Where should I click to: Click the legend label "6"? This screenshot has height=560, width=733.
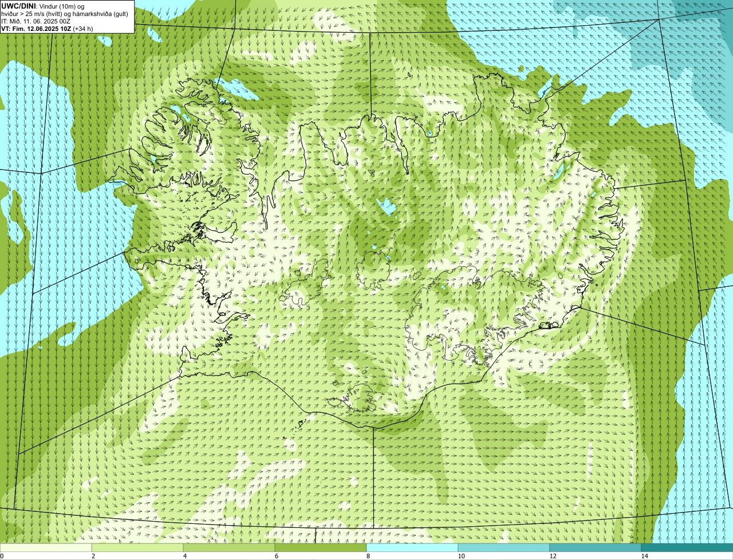[x=276, y=556]
